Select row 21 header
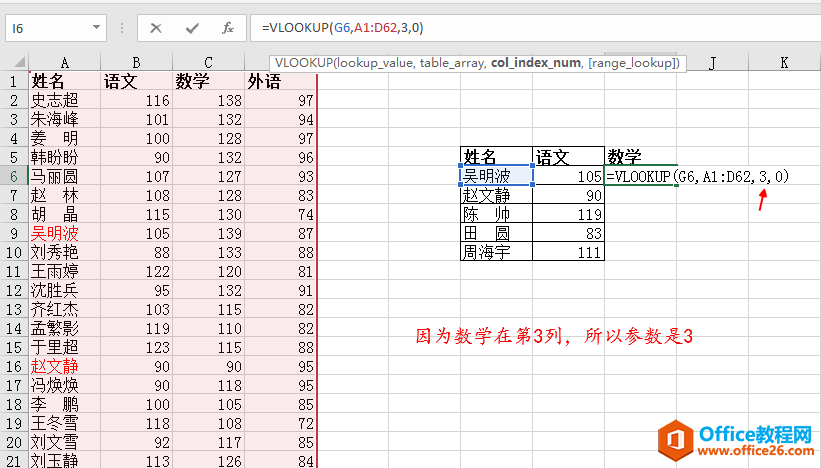 click(x=14, y=461)
